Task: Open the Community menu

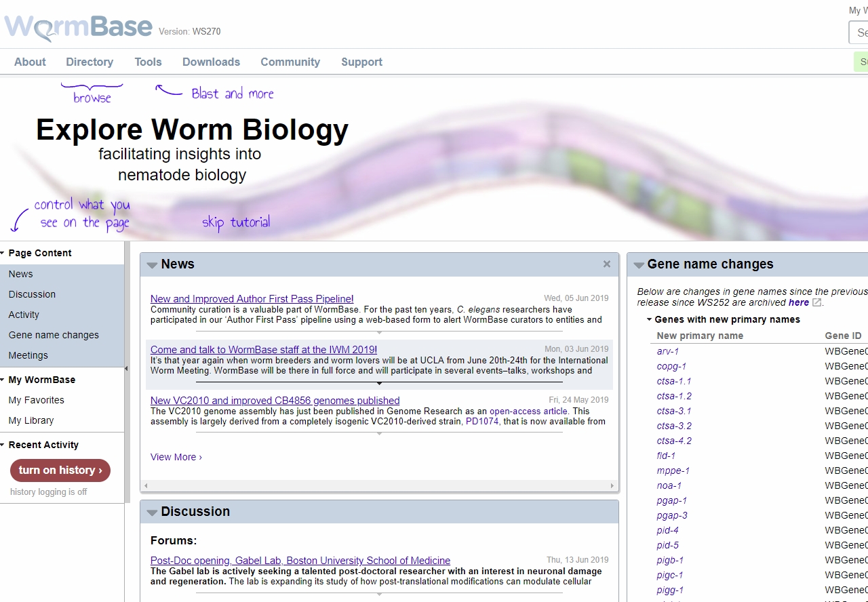Action: pos(290,62)
